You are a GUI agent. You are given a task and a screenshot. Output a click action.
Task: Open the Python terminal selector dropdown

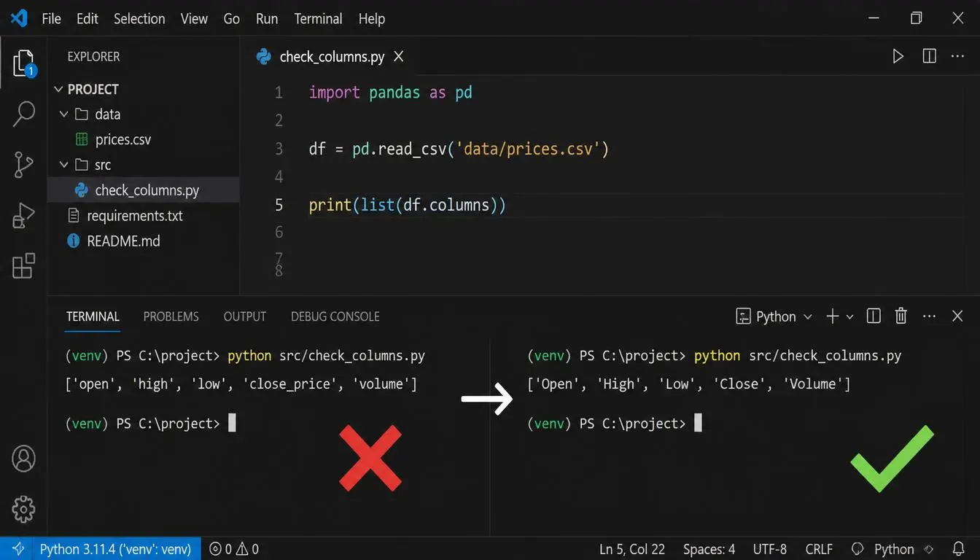[x=774, y=316]
